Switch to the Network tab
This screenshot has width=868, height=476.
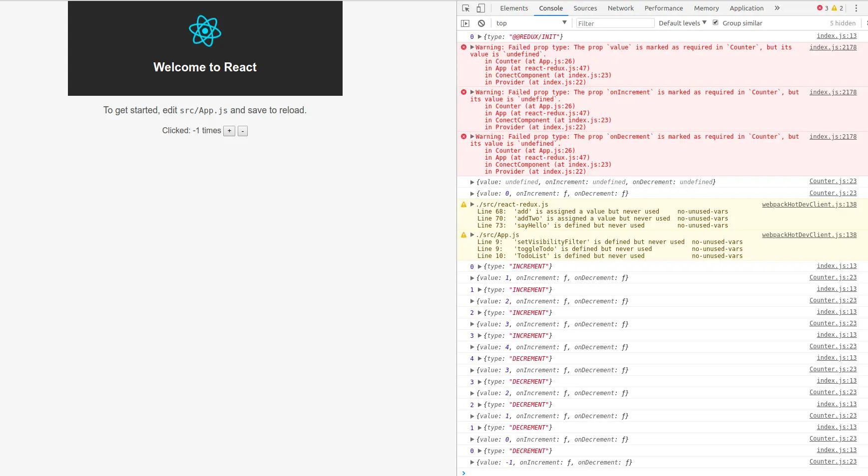(620, 8)
